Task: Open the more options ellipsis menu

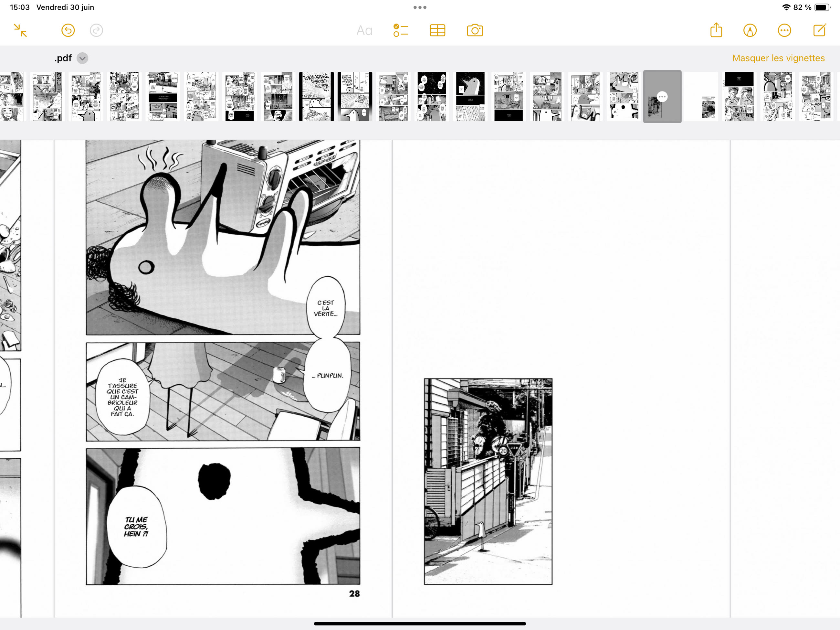Action: [x=784, y=30]
